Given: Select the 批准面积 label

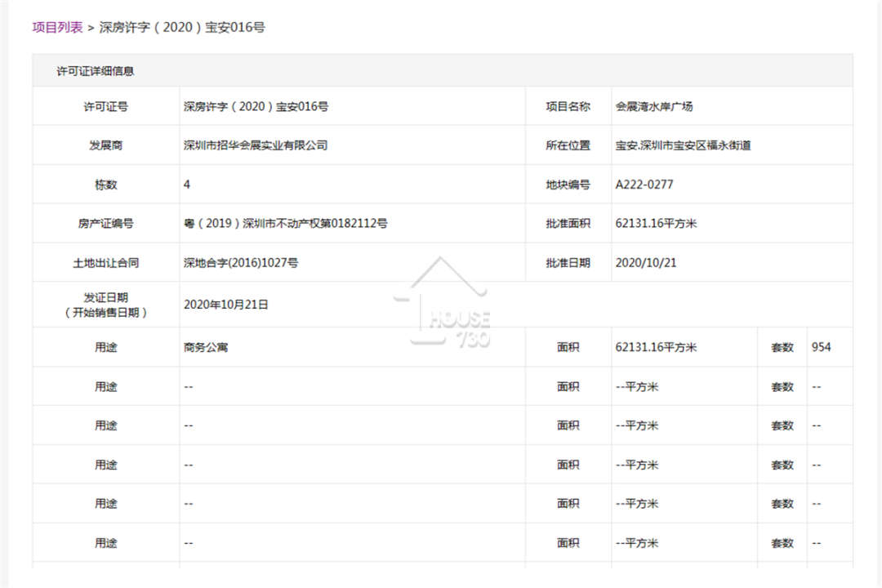Looking at the screenshot, I should 568,224.
